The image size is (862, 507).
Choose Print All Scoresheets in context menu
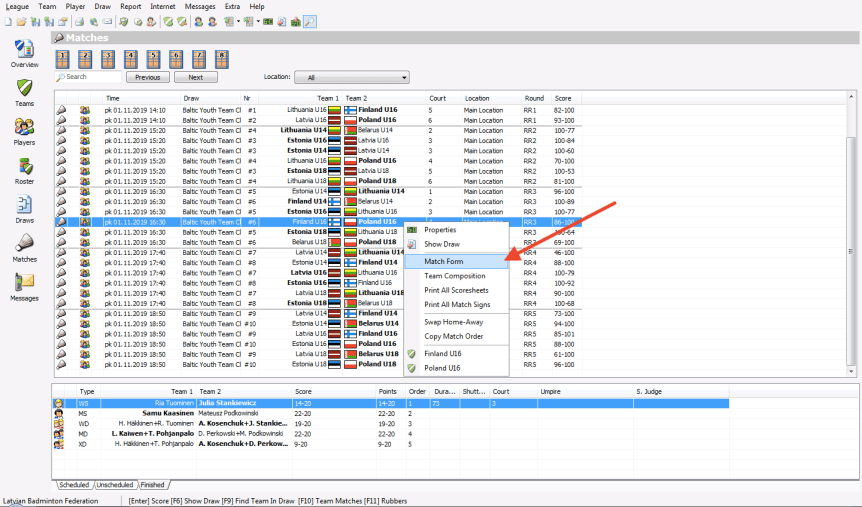(x=456, y=290)
